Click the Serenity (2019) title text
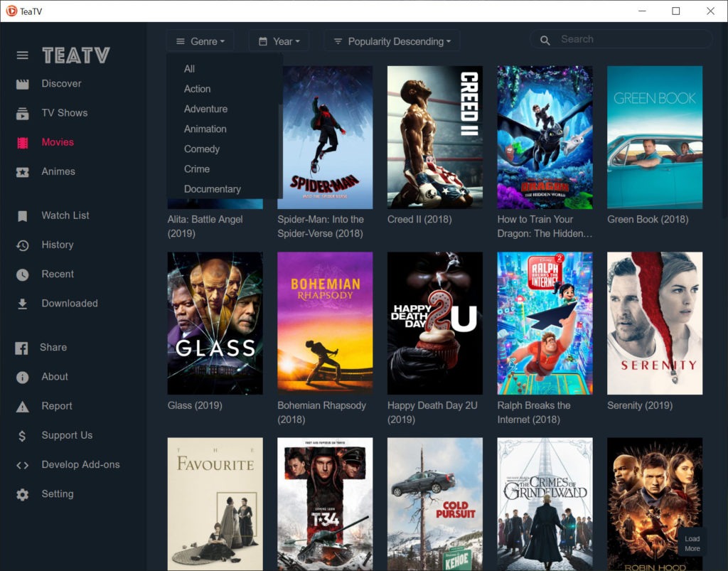 [640, 405]
